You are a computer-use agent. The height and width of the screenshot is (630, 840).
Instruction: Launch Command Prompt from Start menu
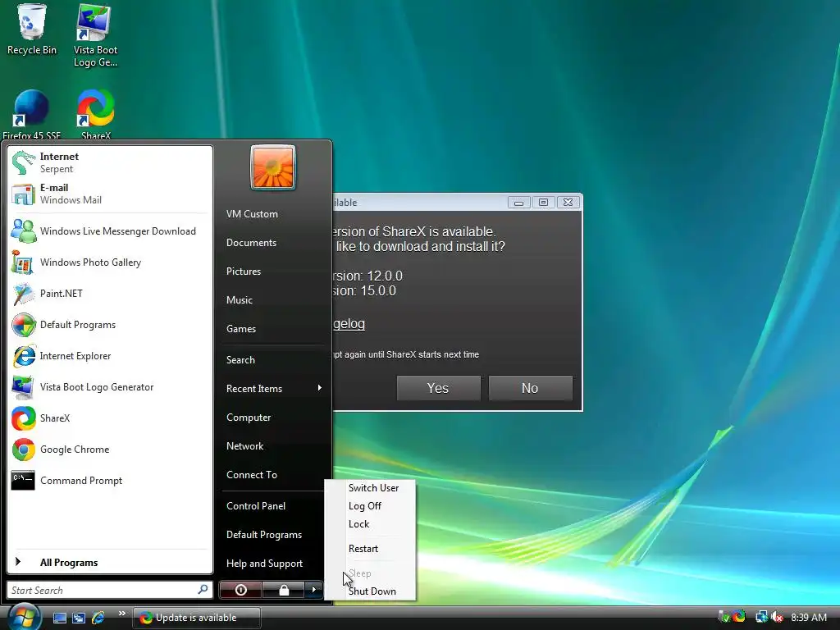pos(110,481)
